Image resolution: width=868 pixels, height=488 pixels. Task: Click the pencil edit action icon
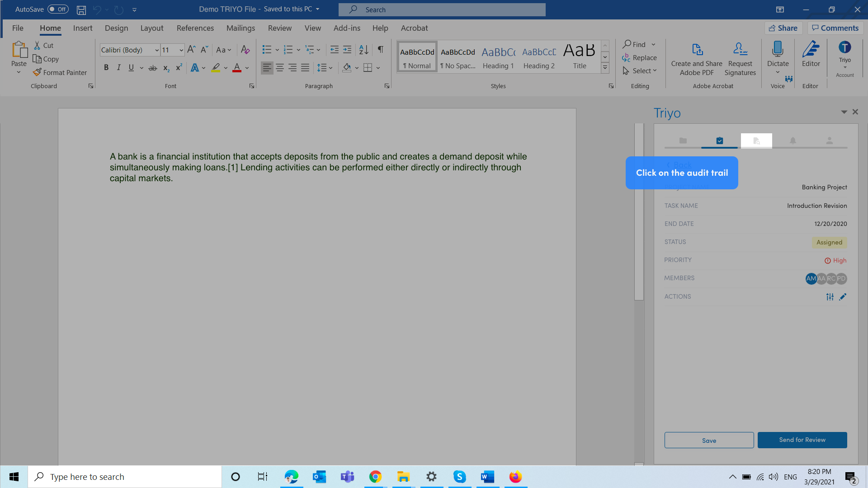tap(843, 297)
